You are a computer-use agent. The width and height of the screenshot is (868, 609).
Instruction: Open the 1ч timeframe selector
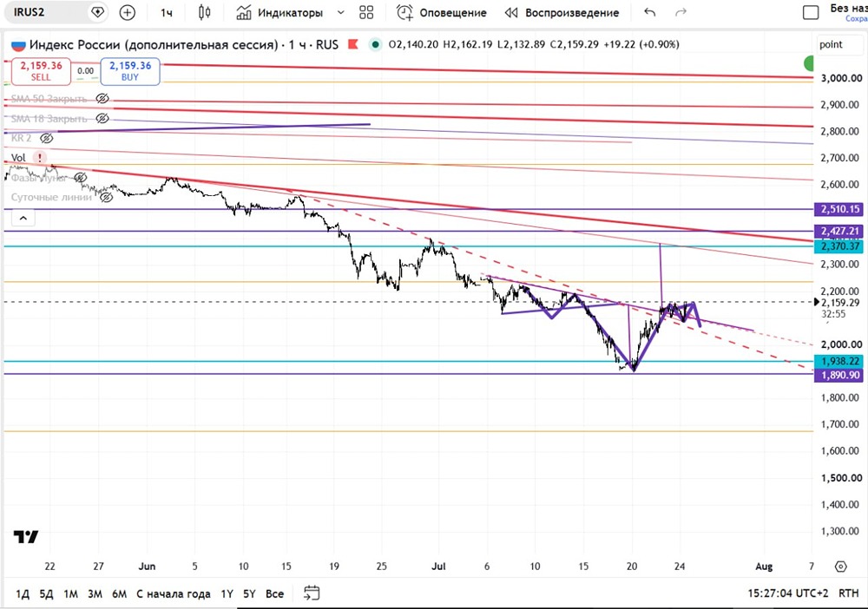pos(167,12)
